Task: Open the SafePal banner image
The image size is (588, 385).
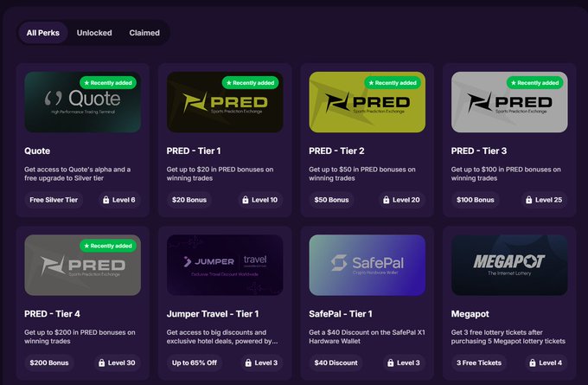Action: click(x=367, y=265)
